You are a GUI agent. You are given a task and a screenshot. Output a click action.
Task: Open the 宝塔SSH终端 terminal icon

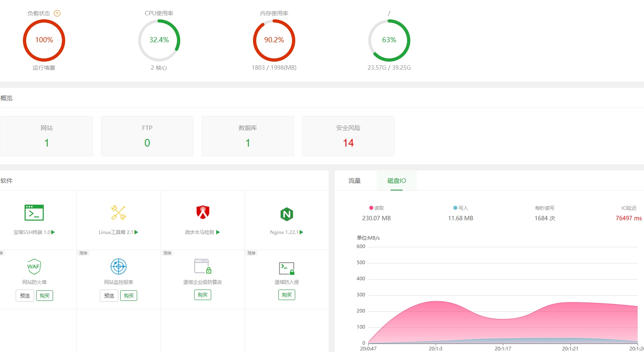click(x=34, y=213)
